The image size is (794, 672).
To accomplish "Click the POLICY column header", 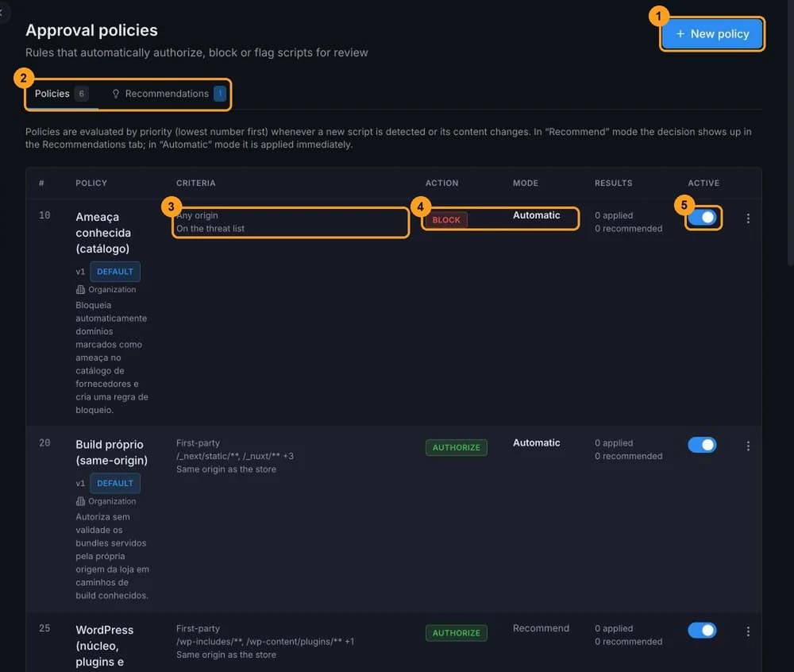I will (x=91, y=183).
